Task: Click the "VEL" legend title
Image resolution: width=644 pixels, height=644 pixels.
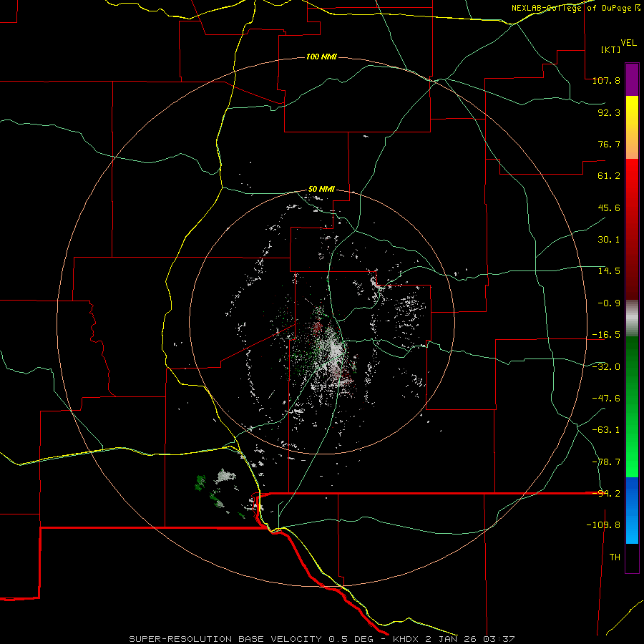Action: click(628, 43)
